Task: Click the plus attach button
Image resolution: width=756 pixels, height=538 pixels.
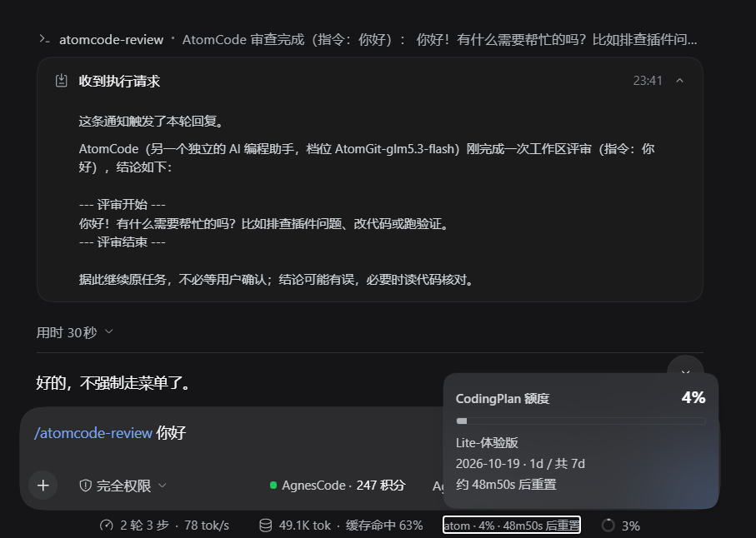Action: [43, 485]
